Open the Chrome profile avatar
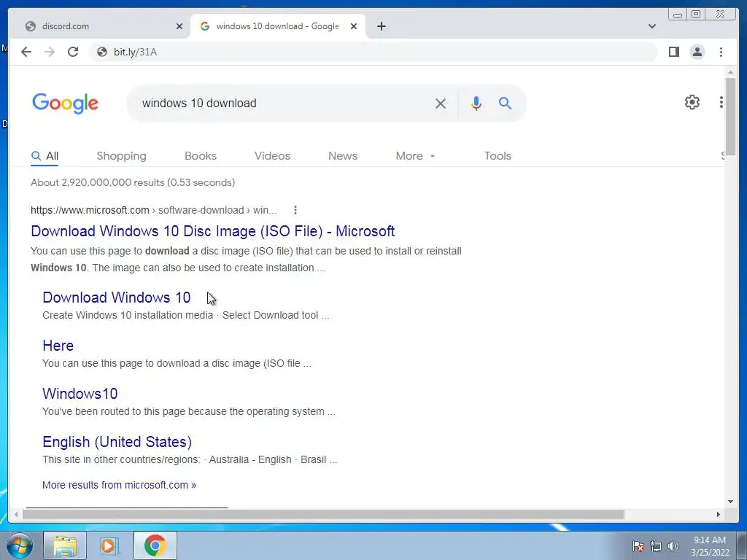The height and width of the screenshot is (560, 747). pos(697,52)
